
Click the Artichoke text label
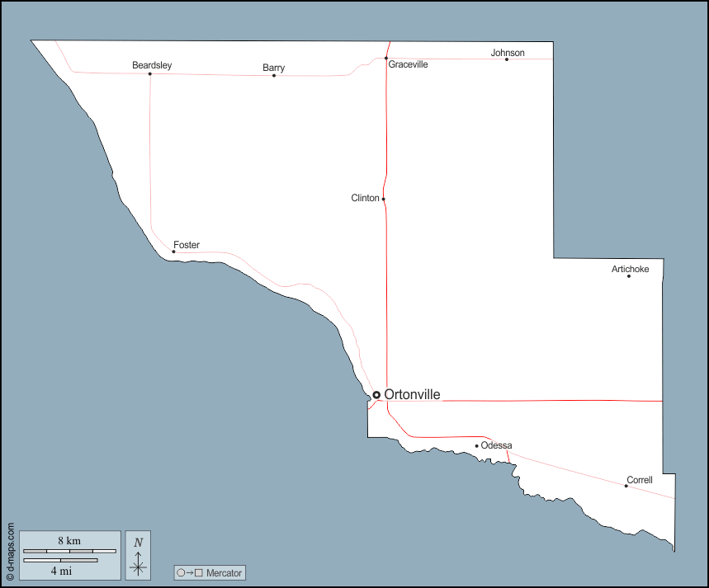(630, 269)
